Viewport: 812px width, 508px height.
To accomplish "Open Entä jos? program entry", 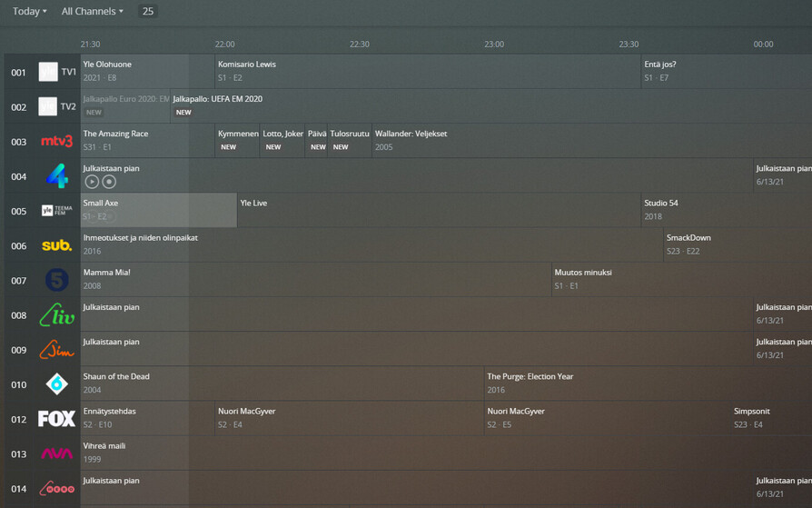I will pos(727,72).
